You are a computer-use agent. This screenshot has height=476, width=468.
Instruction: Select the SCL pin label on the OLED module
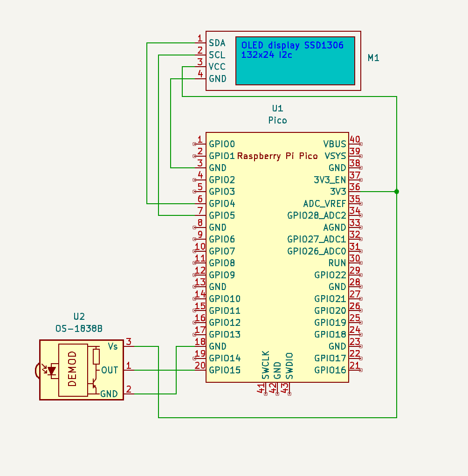tap(217, 55)
